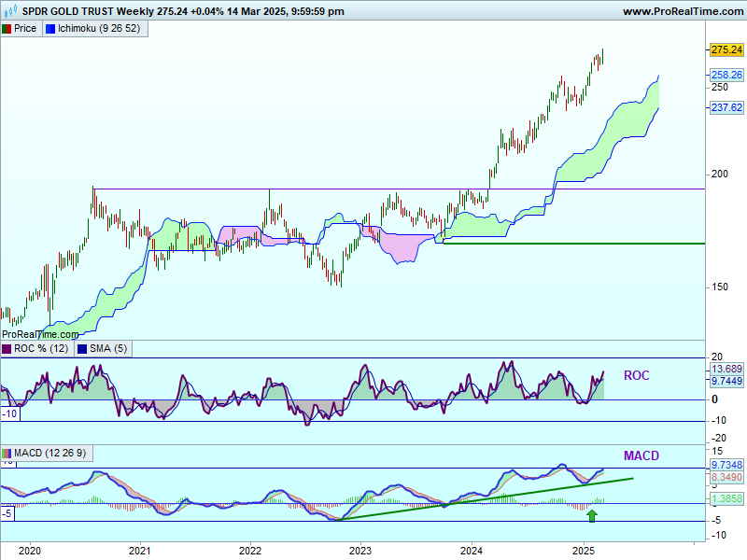
Task: Select the SMA (5) indicator label
Action: [x=107, y=349]
